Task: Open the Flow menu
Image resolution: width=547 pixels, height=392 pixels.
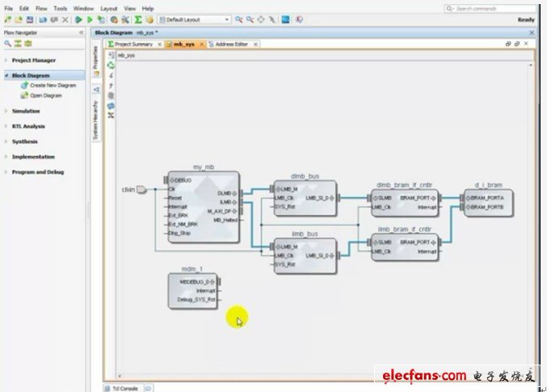Action: click(41, 8)
